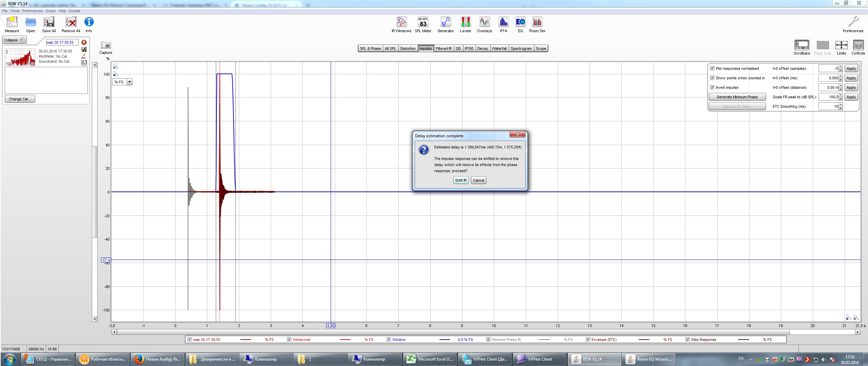The image size is (868, 366).
Task: Click the Measure toolbar icon
Action: (x=12, y=22)
